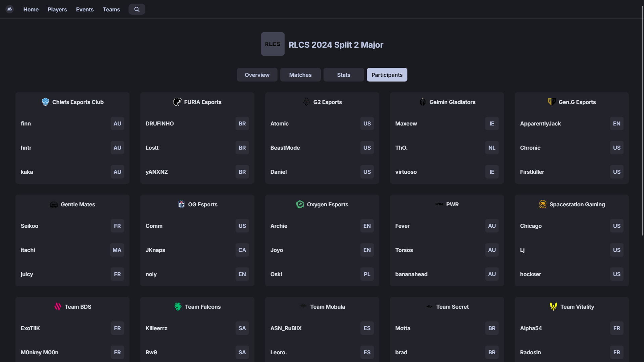This screenshot has width=644, height=362.
Task: Open player ApparentlyJack's profile
Action: click(x=540, y=123)
